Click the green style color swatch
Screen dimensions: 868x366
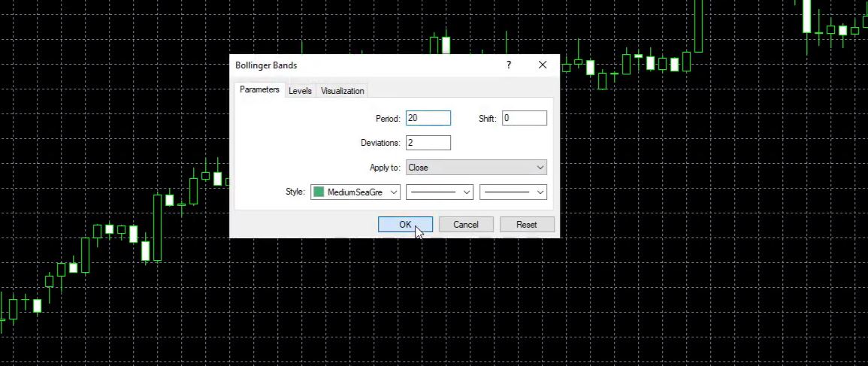[319, 192]
